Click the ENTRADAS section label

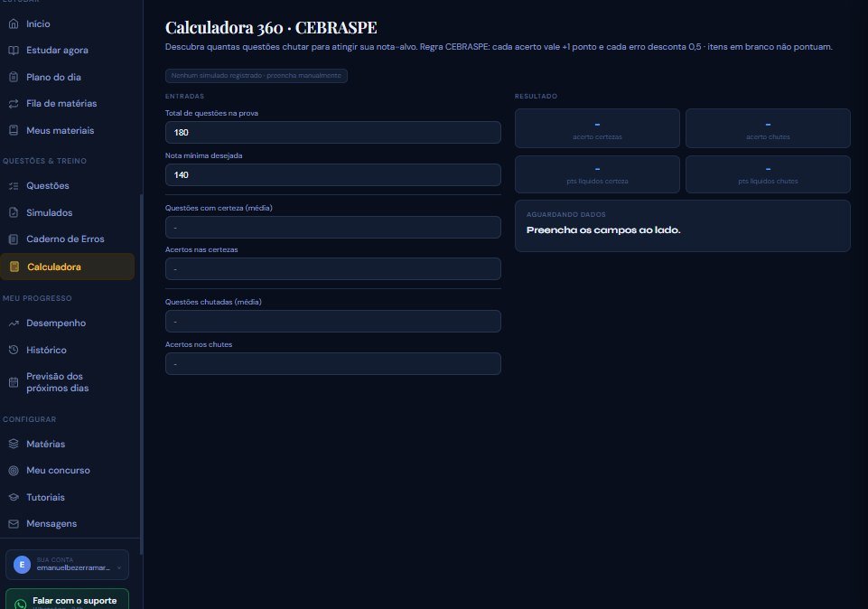(184, 97)
